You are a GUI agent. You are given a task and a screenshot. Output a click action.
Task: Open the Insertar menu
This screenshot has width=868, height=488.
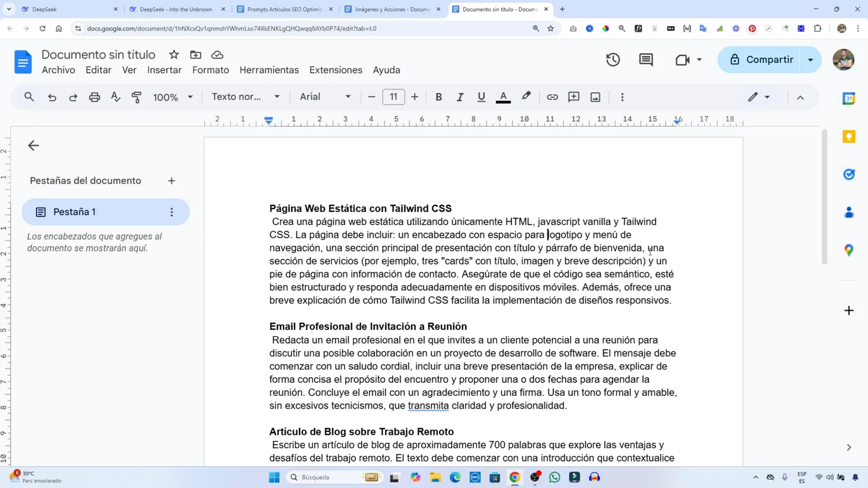(164, 70)
